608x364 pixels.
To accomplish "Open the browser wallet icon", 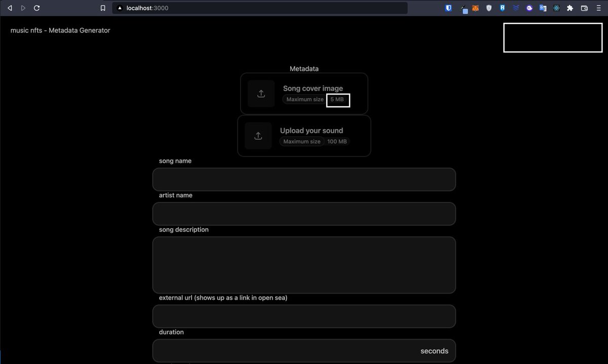I will [584, 8].
